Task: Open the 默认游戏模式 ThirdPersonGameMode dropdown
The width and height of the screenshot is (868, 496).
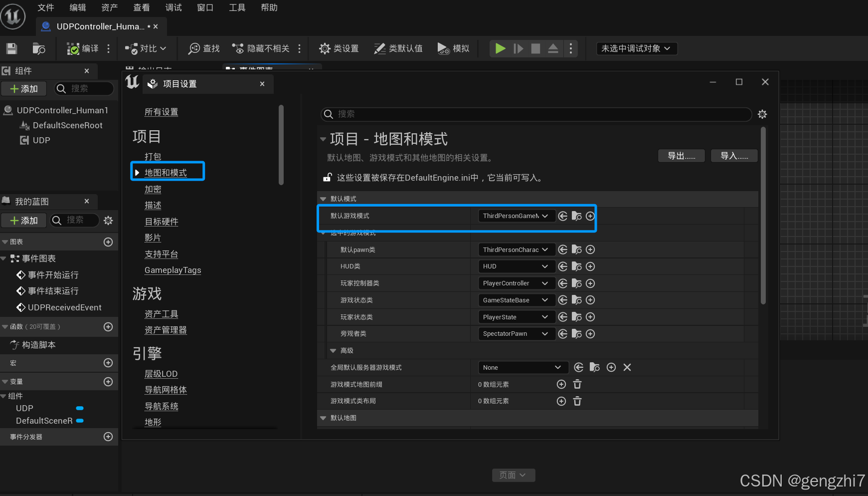Action: click(x=516, y=216)
